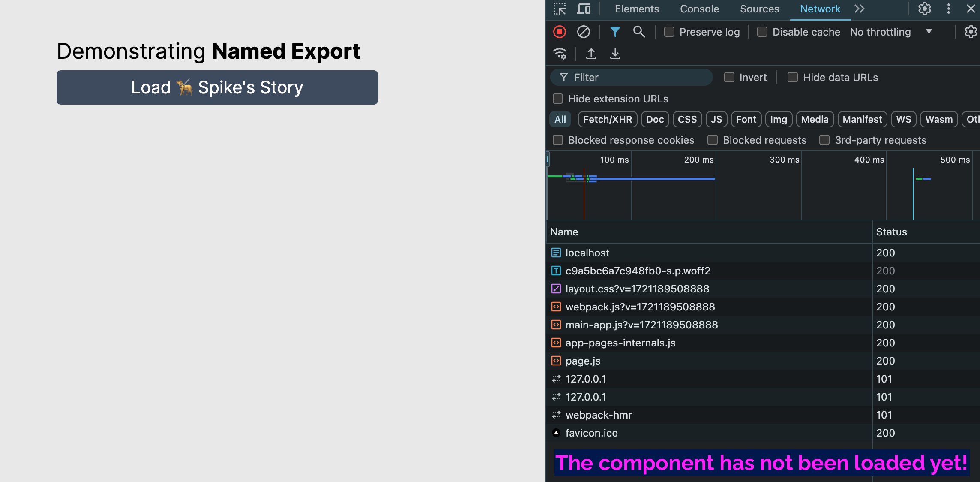Click the record stop red circle button
The width and height of the screenshot is (980, 482).
(559, 32)
